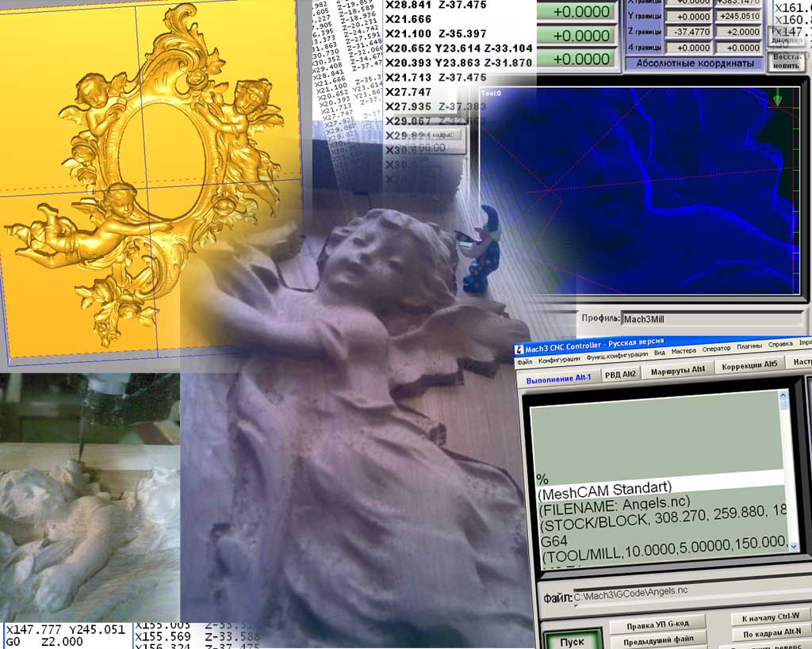Open the Вид menu
Image resolution: width=812 pixels, height=649 pixels.
(x=659, y=353)
